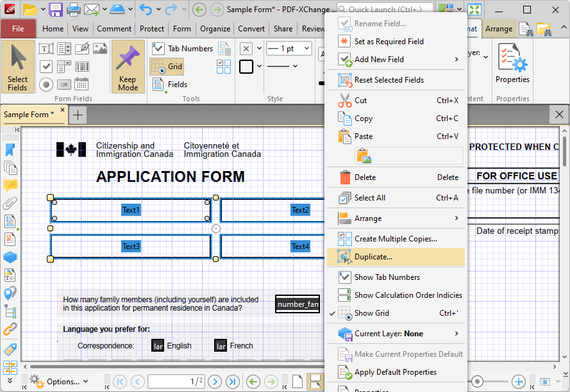Select the barcode field tool
The width and height of the screenshot is (570, 392).
[82, 67]
